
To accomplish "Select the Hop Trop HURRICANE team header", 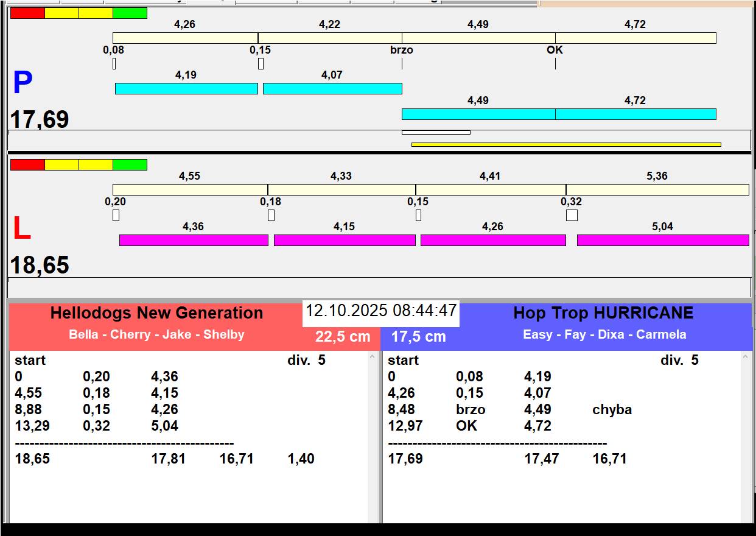I will coord(603,313).
